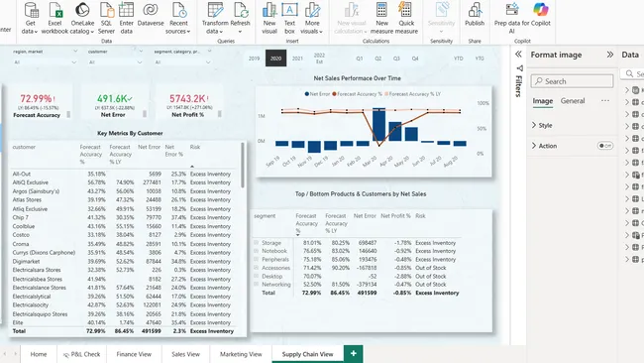
Task: Sort customer table by Risk column
Action: tap(195, 147)
